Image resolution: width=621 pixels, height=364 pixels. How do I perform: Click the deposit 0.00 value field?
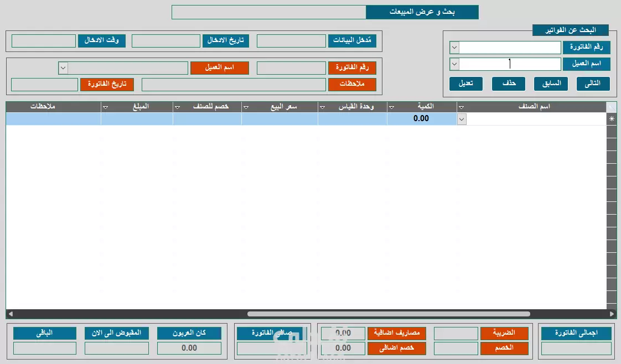(x=189, y=348)
